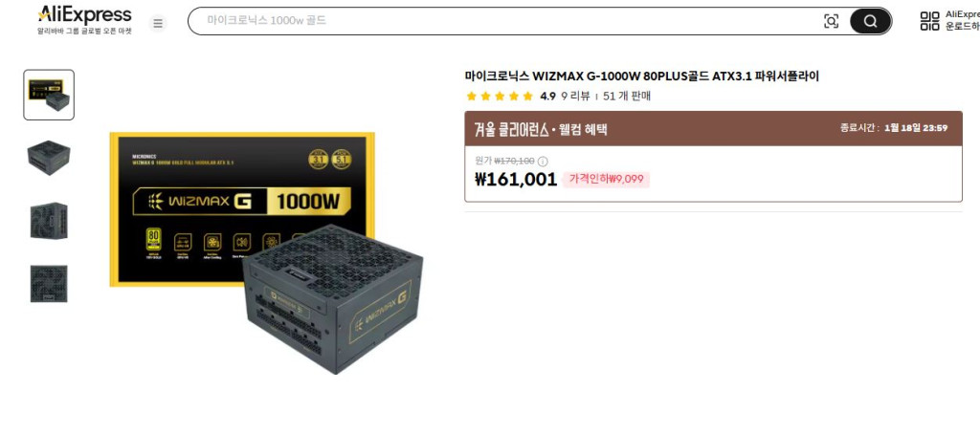Go to the AliExpress home logo
Screen dimensions: 980x434
84,20
